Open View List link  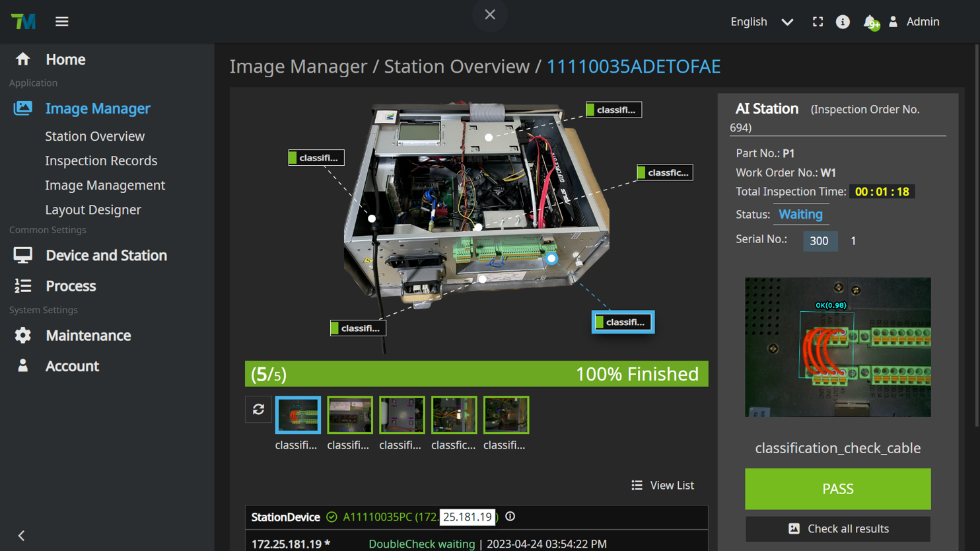pyautogui.click(x=663, y=485)
